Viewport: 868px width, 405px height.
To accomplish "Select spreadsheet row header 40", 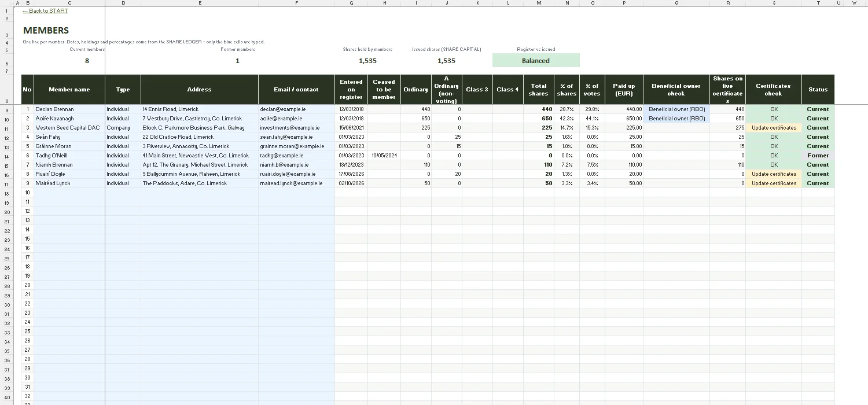I will click(6, 397).
